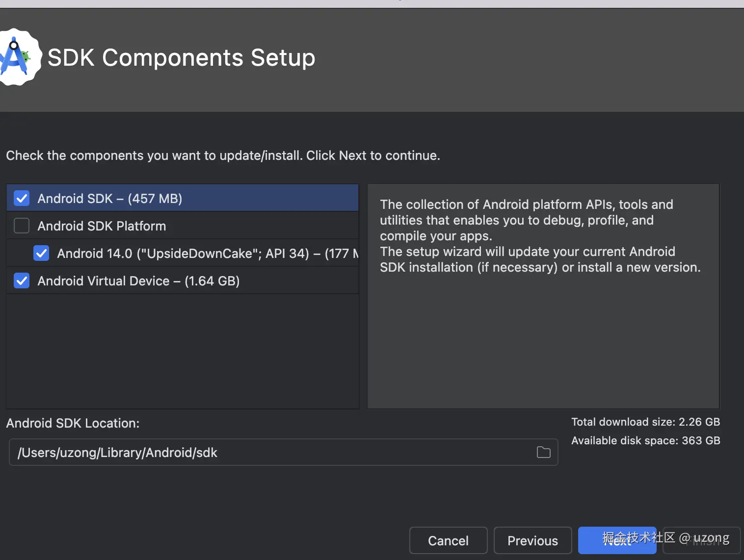
Task: Disable the Android Virtual Device checkbox
Action: 22,280
